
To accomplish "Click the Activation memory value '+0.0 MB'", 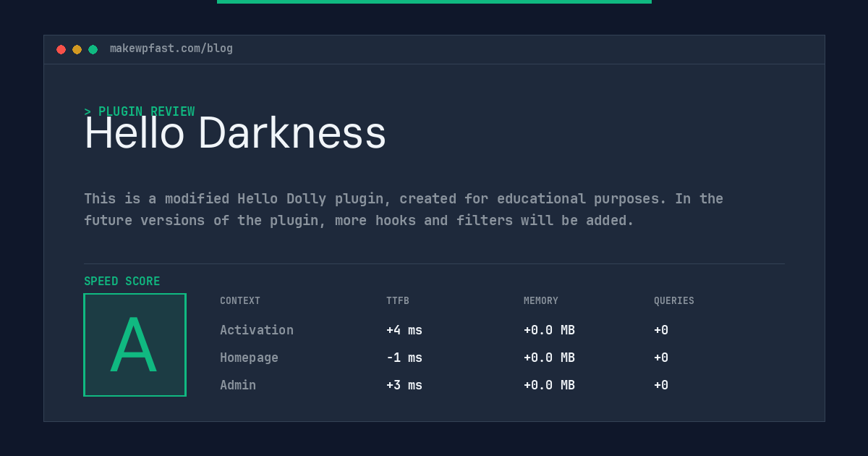I will [x=549, y=330].
